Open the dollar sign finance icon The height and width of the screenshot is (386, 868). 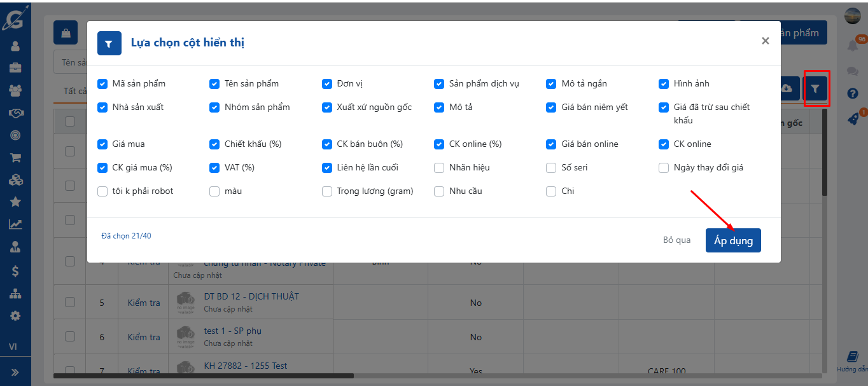point(15,271)
